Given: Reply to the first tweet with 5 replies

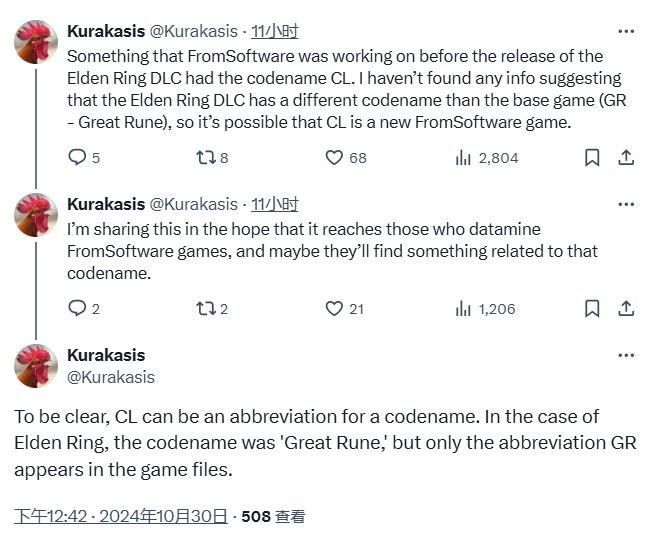Looking at the screenshot, I should [x=77, y=157].
